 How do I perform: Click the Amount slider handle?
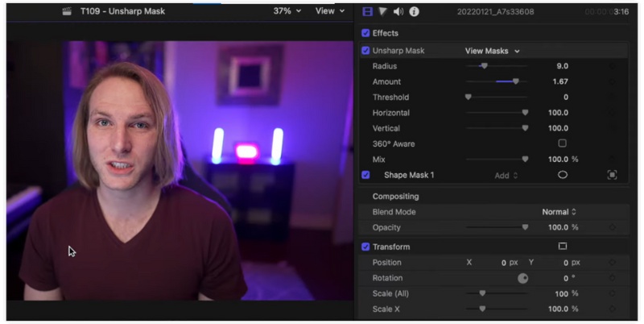point(515,81)
